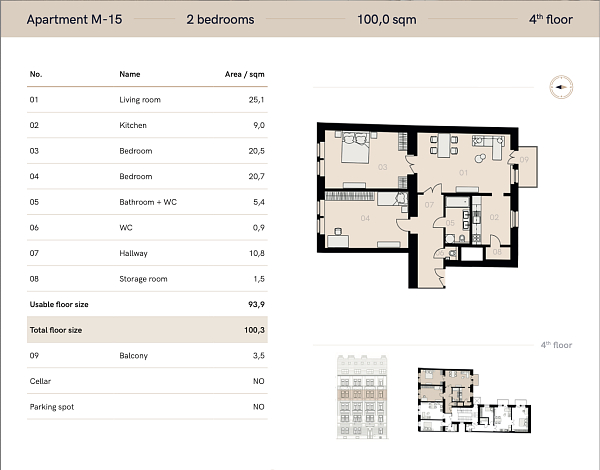Click the Usable floor size row
Image resolution: width=600 pixels, height=470 pixels.
tap(148, 304)
